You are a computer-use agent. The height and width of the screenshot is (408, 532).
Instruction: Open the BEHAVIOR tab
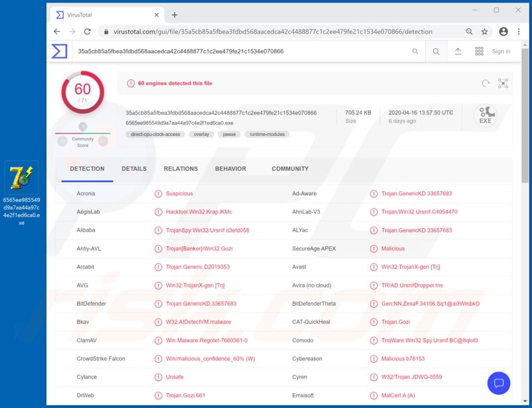230,169
